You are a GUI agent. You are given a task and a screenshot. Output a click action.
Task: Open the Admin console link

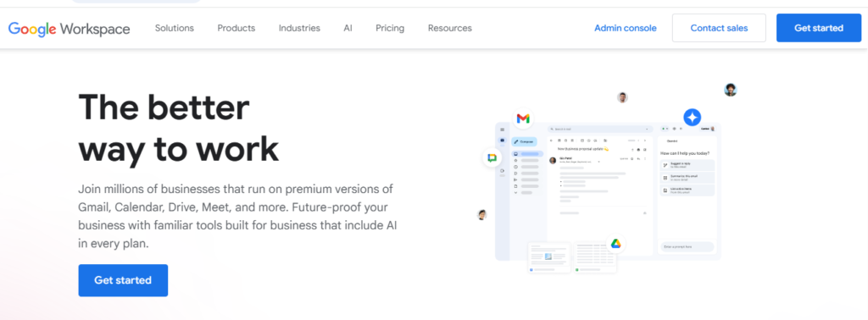[626, 28]
